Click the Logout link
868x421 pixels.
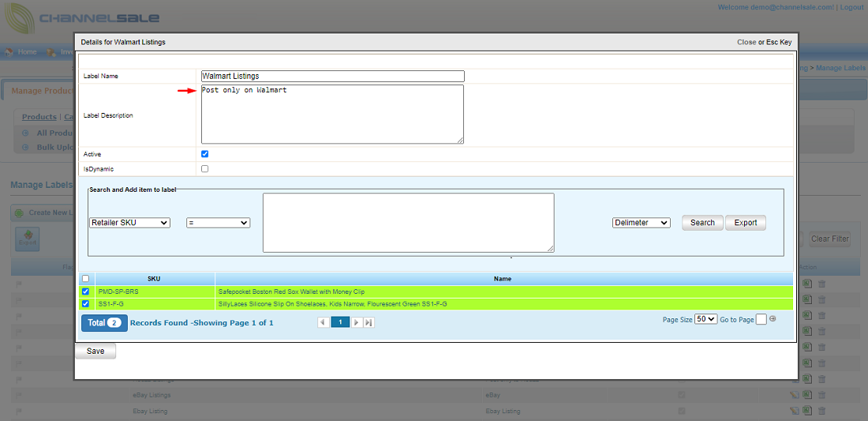[852, 7]
